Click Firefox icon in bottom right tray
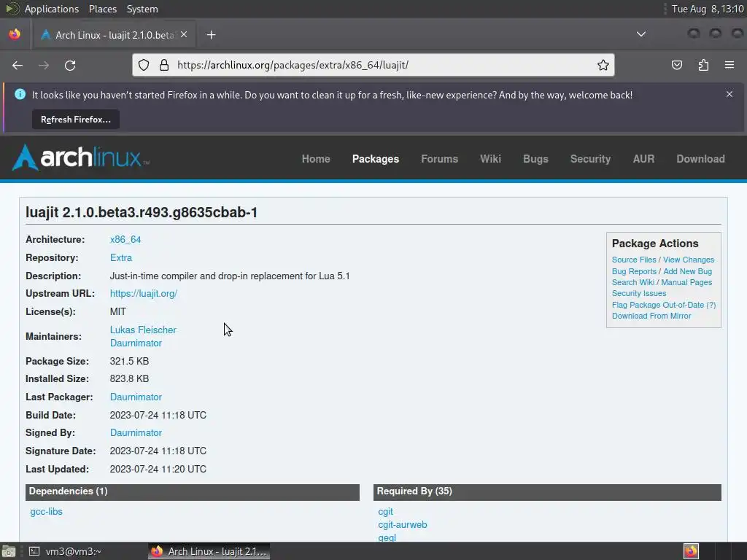This screenshot has height=560, width=747. tap(691, 551)
